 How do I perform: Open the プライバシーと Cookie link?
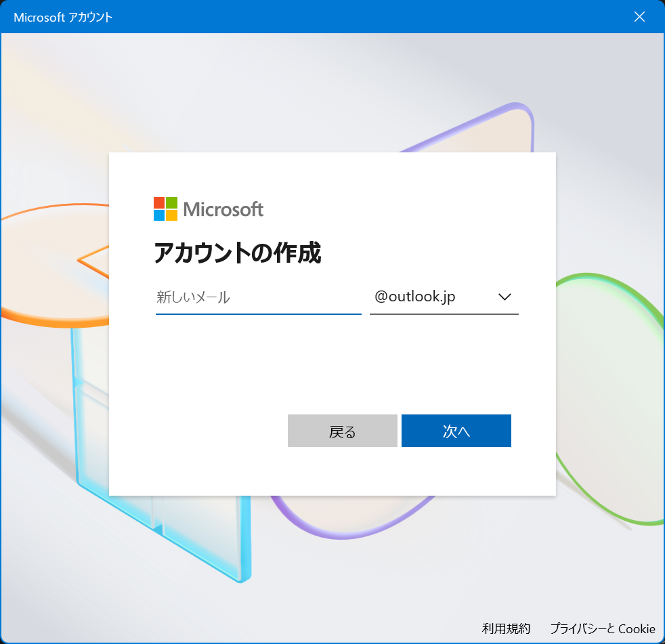603,628
